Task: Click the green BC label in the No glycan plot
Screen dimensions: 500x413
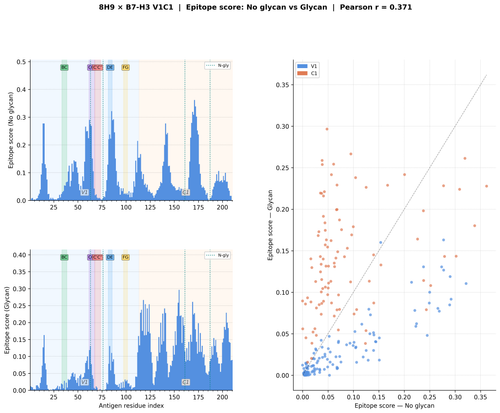Action: coord(64,67)
